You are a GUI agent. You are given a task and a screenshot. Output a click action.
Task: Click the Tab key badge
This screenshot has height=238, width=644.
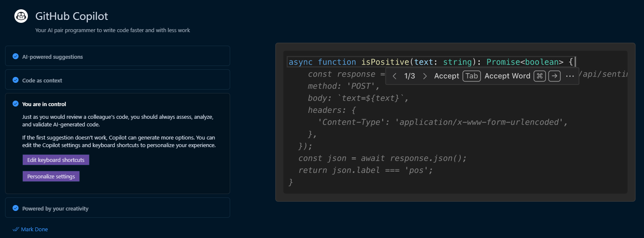[x=472, y=76]
